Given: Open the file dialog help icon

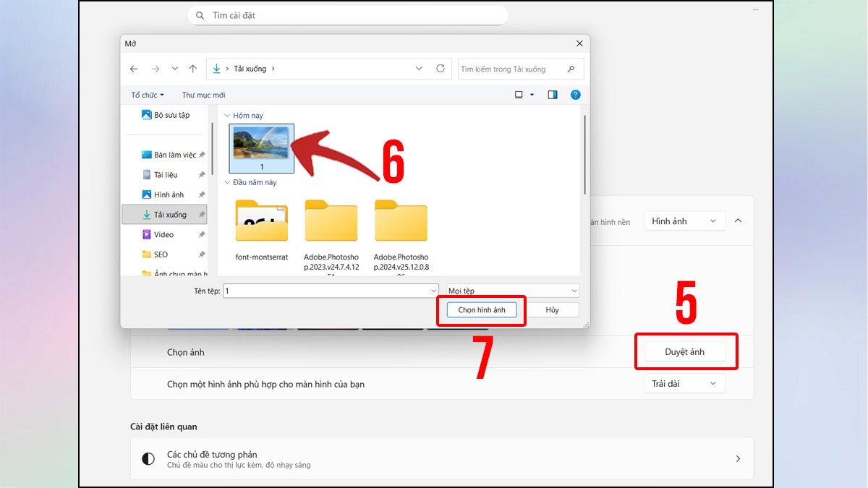Looking at the screenshot, I should coord(575,95).
